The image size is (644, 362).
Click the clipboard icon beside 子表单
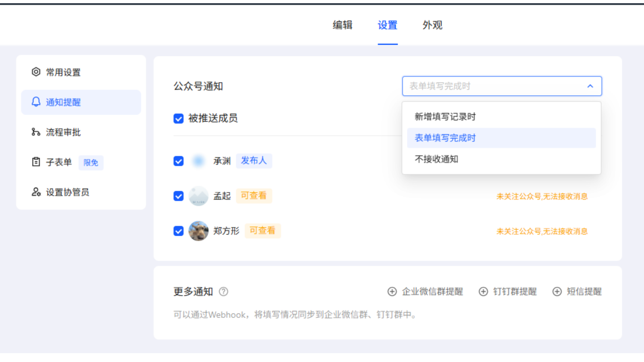click(x=36, y=162)
